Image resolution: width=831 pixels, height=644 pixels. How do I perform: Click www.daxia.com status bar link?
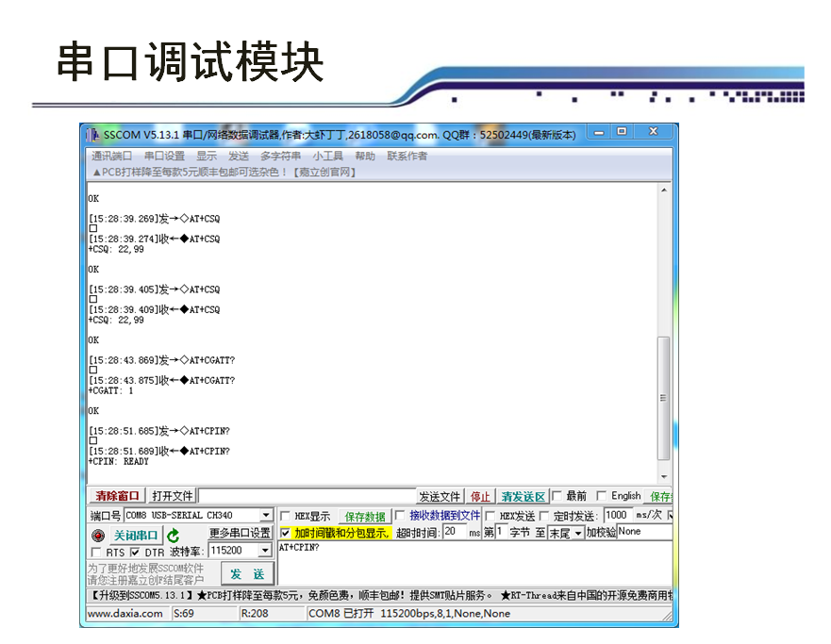pos(125,613)
